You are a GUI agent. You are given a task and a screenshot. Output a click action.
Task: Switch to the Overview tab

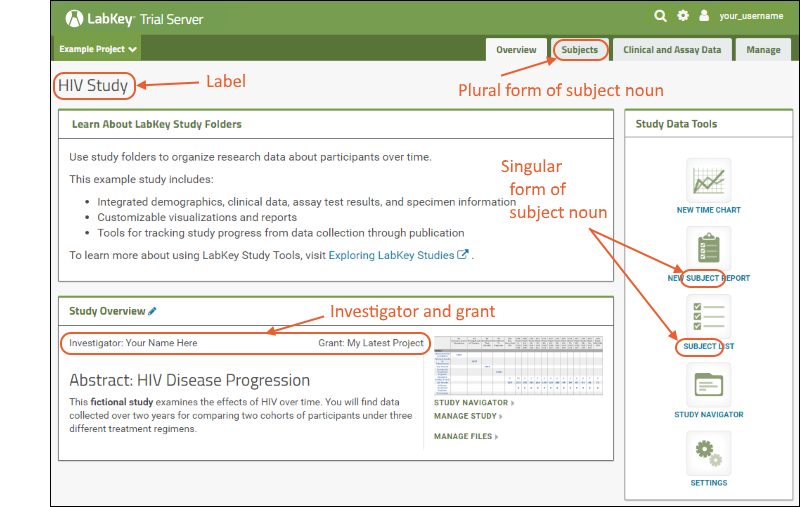point(516,50)
